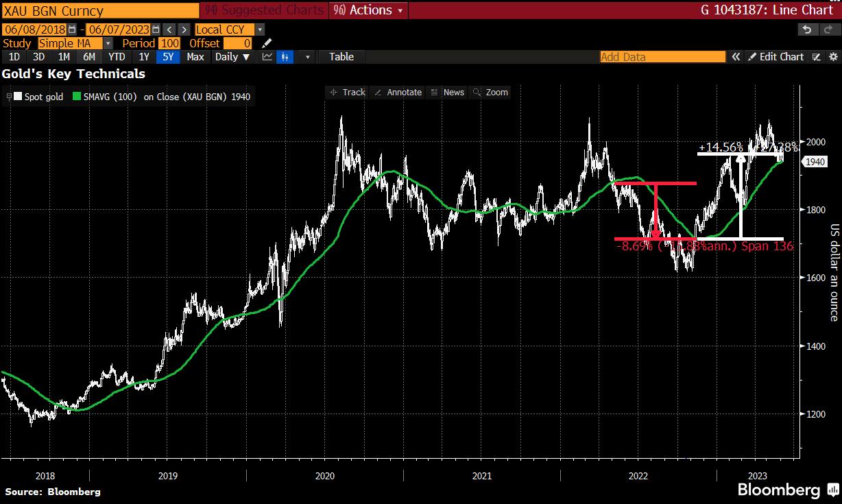The height and width of the screenshot is (504, 842).
Task: Select the 1D time range
Action: pyautogui.click(x=14, y=57)
